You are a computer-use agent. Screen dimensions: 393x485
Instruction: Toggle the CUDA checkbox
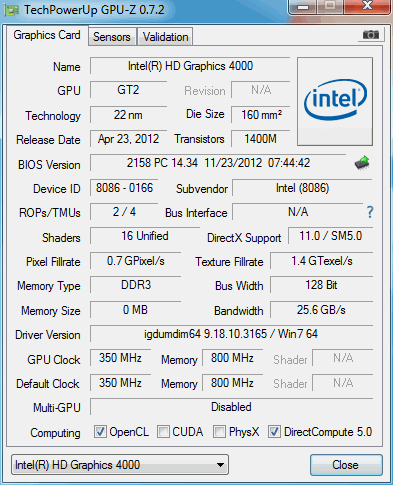(163, 432)
